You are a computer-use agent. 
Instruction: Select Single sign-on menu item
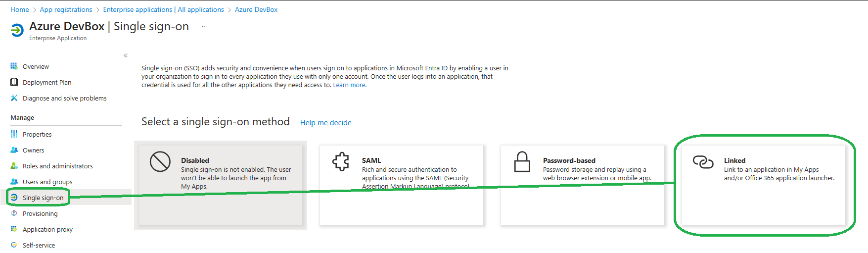[x=43, y=198]
